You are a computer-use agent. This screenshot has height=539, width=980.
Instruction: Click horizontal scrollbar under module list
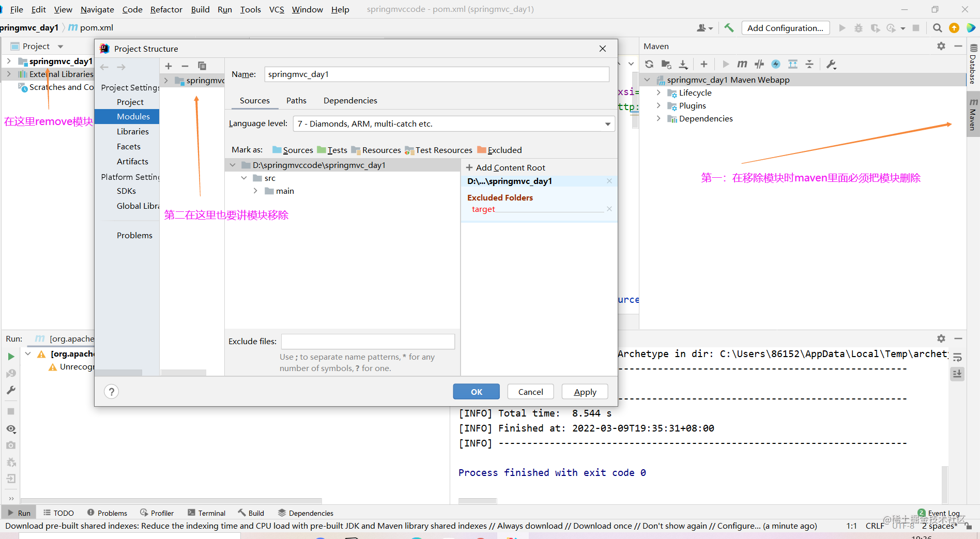click(x=183, y=373)
